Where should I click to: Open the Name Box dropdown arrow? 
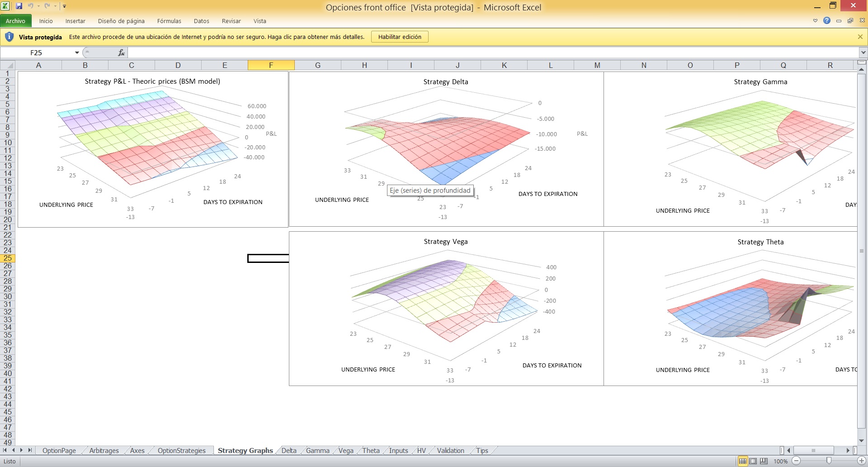77,52
